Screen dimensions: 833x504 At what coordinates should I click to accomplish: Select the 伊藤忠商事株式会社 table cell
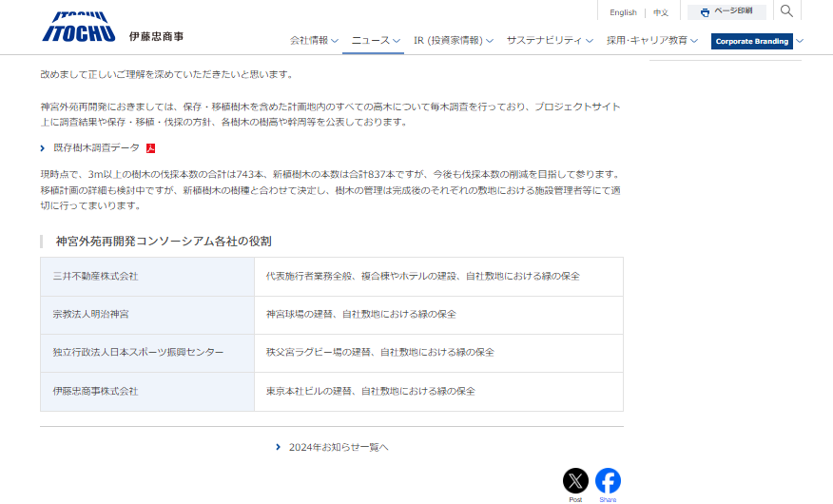tap(147, 392)
